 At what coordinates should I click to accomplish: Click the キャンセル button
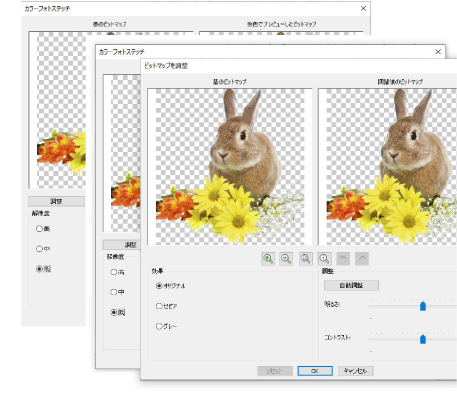pyautogui.click(x=356, y=371)
